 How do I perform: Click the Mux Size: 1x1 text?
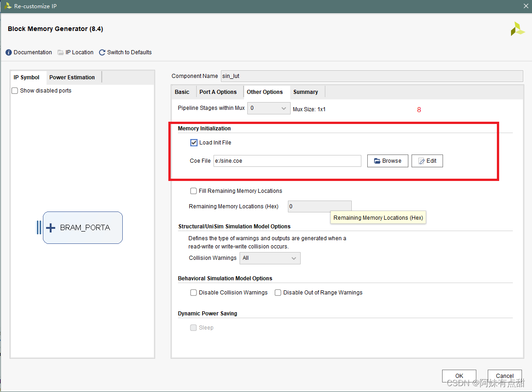(x=309, y=109)
